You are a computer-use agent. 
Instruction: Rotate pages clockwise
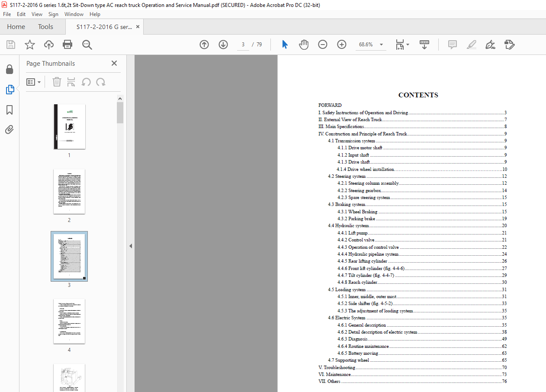[101, 82]
